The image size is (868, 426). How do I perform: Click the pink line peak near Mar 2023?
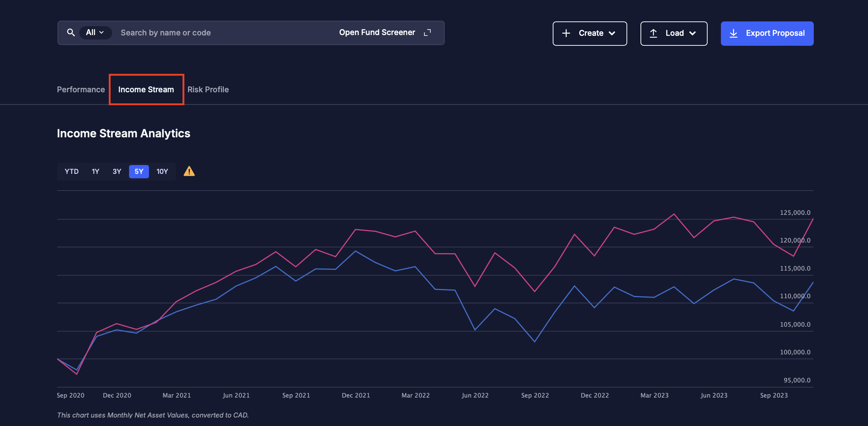(674, 214)
